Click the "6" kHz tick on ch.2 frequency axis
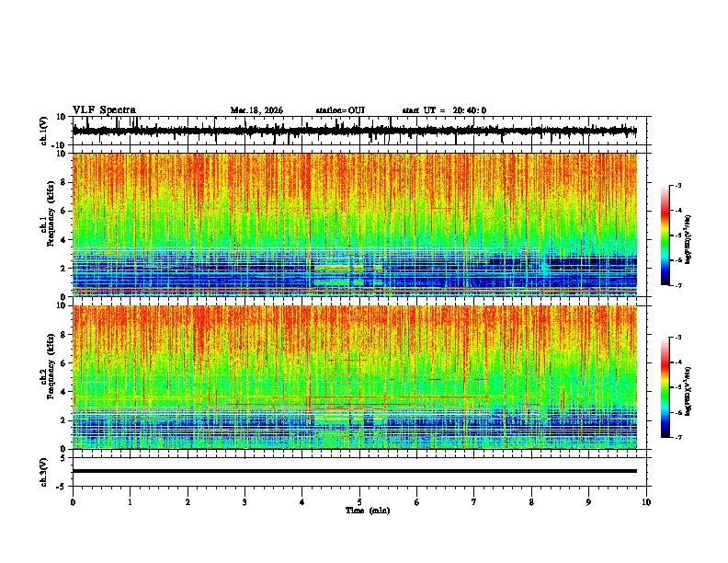The height and width of the screenshot is (563, 728). tap(63, 363)
